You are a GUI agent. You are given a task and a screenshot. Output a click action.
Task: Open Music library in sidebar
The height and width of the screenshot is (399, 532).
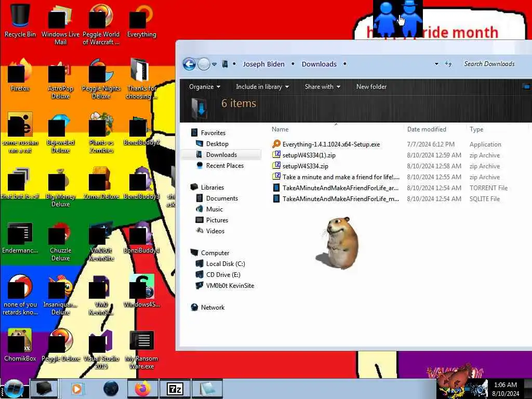pyautogui.click(x=209, y=209)
